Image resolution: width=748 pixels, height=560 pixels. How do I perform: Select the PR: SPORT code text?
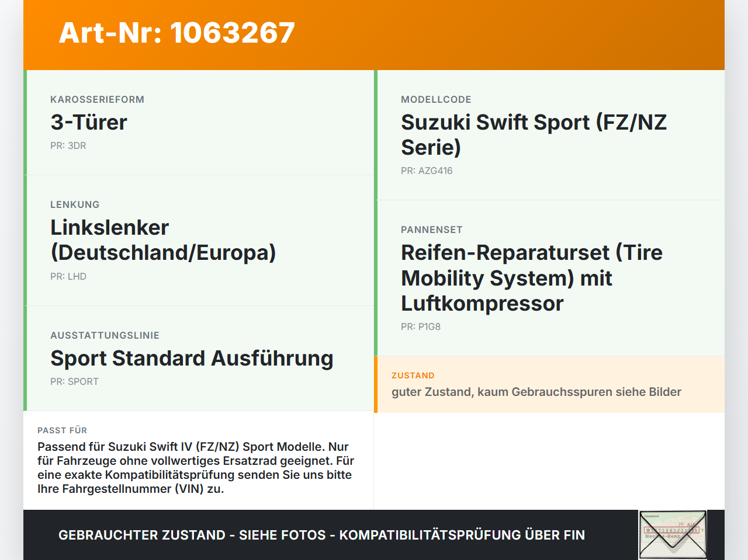[75, 382]
